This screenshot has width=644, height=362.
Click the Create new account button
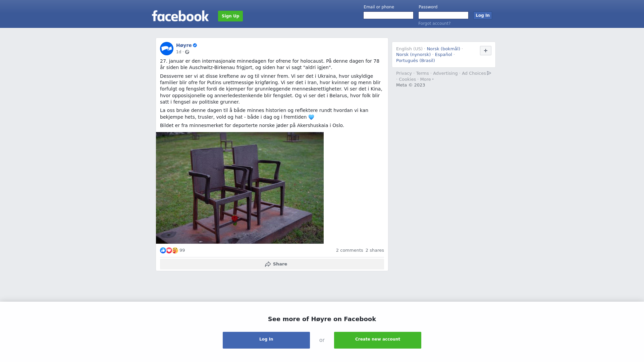(x=378, y=340)
